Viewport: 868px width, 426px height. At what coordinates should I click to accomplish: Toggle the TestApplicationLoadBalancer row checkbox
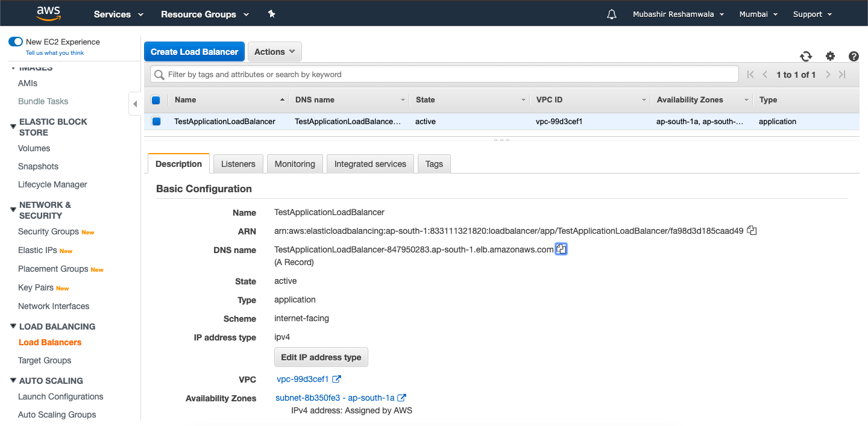tap(156, 121)
